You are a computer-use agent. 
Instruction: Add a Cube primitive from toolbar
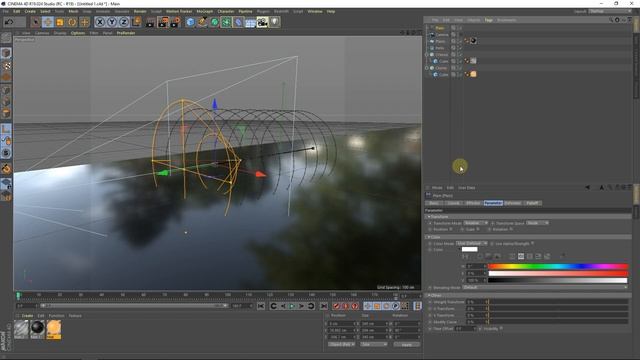[x=190, y=22]
